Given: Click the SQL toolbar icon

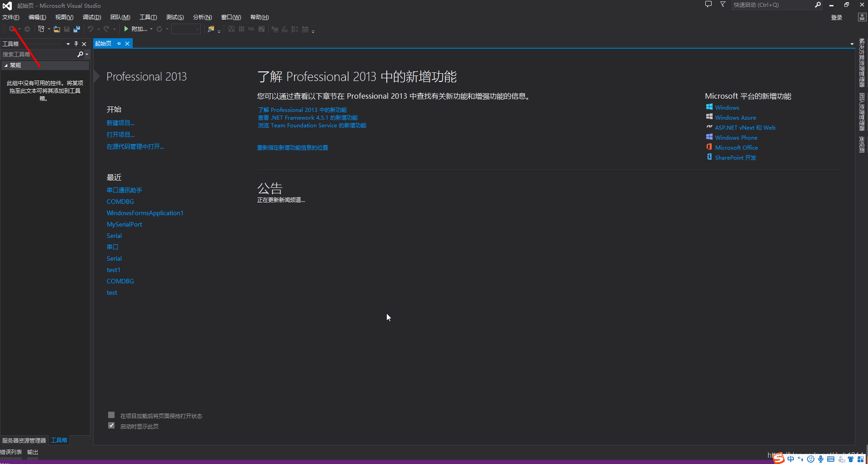Looking at the screenshot, I should pos(251,29).
